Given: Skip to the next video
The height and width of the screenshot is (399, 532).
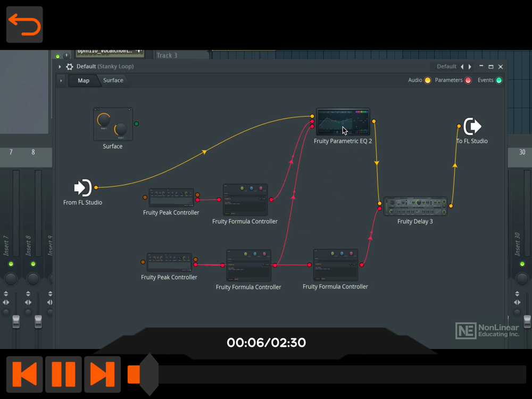Looking at the screenshot, I should click(103, 374).
